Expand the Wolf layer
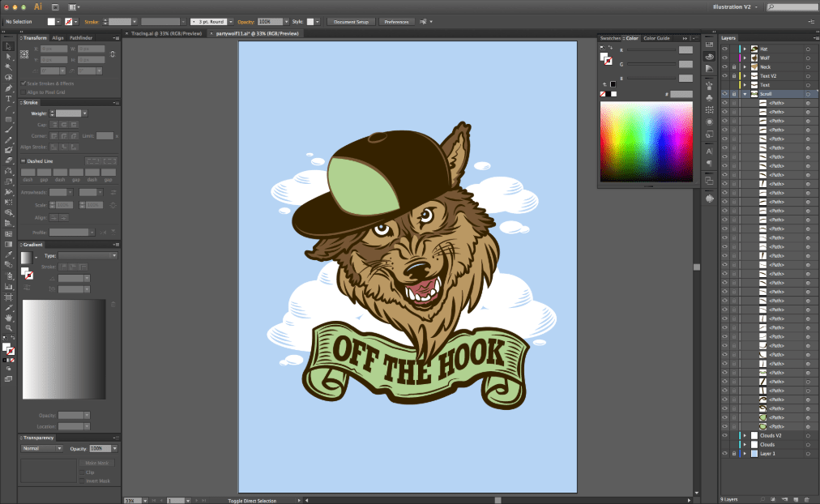820x504 pixels. 745,58
